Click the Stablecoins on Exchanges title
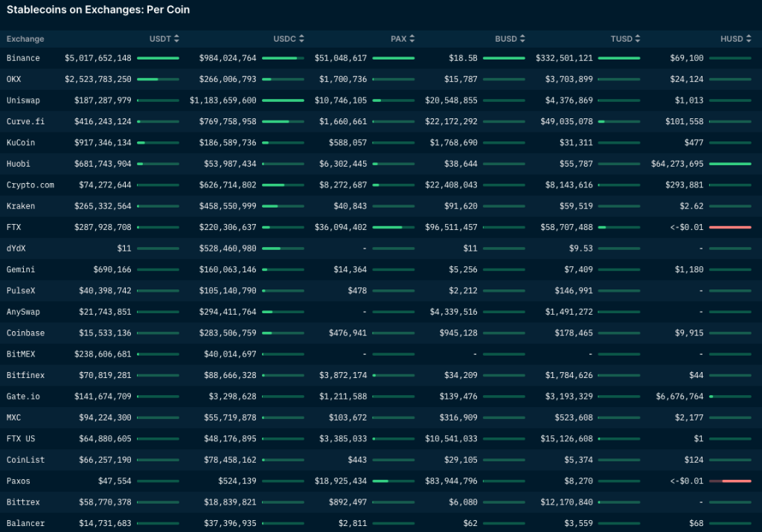This screenshot has height=532, width=762. point(98,10)
